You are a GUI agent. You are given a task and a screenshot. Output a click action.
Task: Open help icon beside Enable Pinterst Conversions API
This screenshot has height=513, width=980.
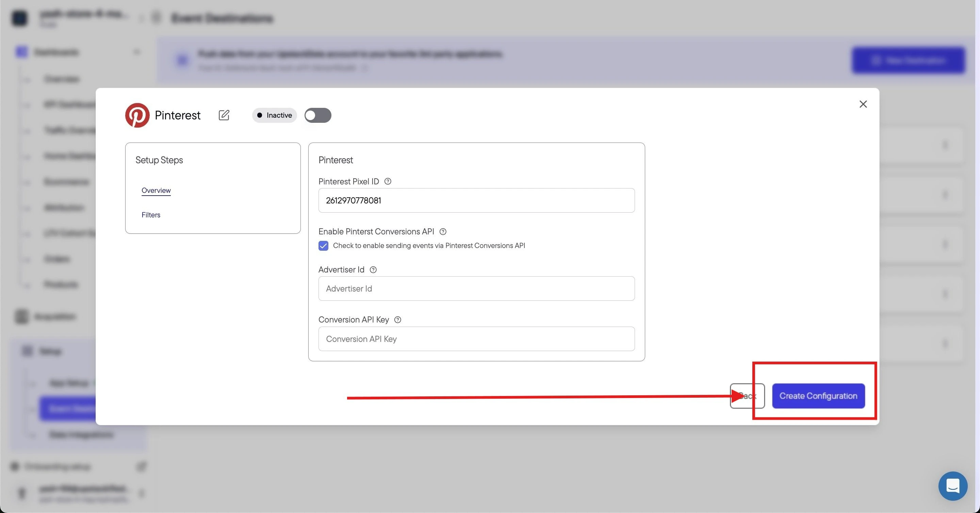point(443,232)
